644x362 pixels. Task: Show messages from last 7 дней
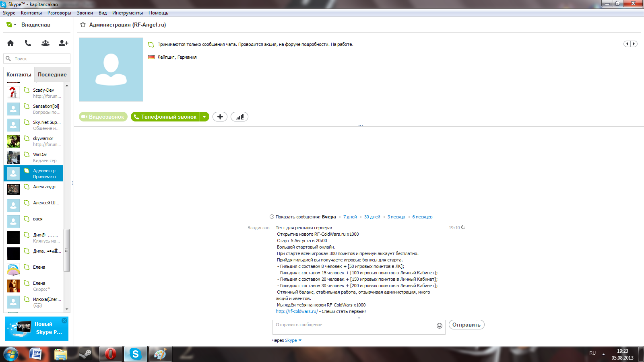(350, 217)
